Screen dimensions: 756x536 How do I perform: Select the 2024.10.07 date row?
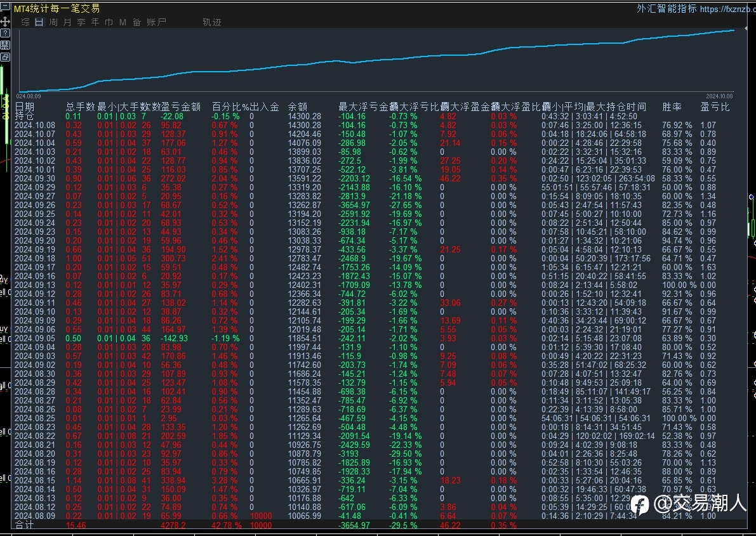click(x=35, y=134)
